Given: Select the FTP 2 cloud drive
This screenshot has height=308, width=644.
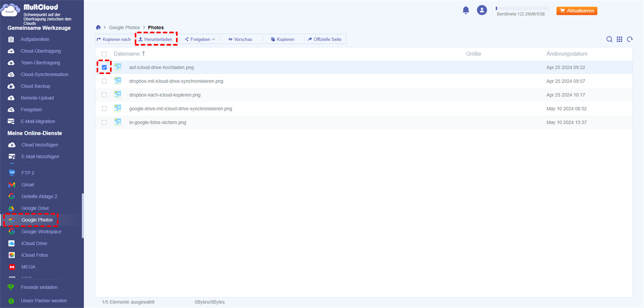Looking at the screenshot, I should 28,173.
